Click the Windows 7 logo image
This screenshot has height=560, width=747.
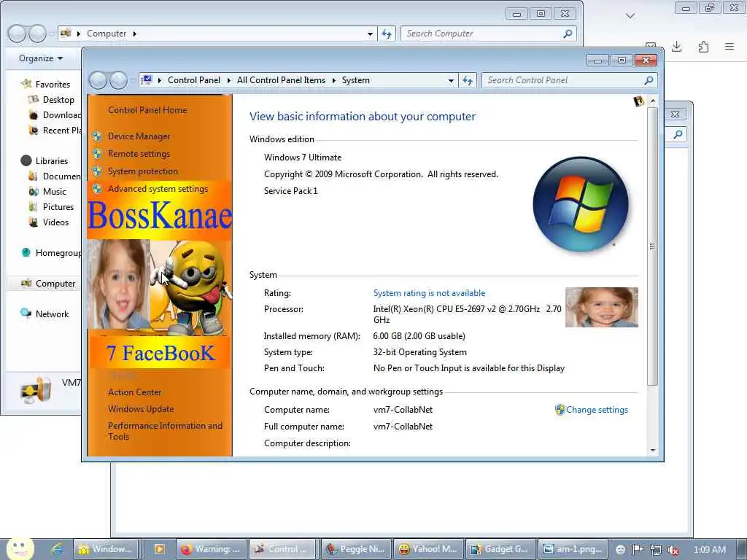click(581, 204)
